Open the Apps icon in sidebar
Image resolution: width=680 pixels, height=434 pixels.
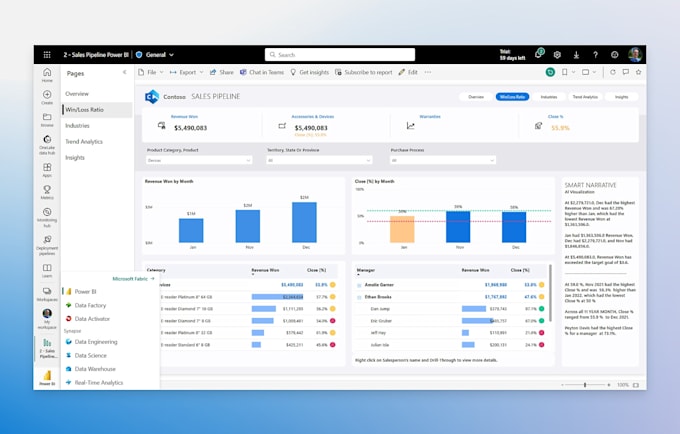tap(47, 170)
